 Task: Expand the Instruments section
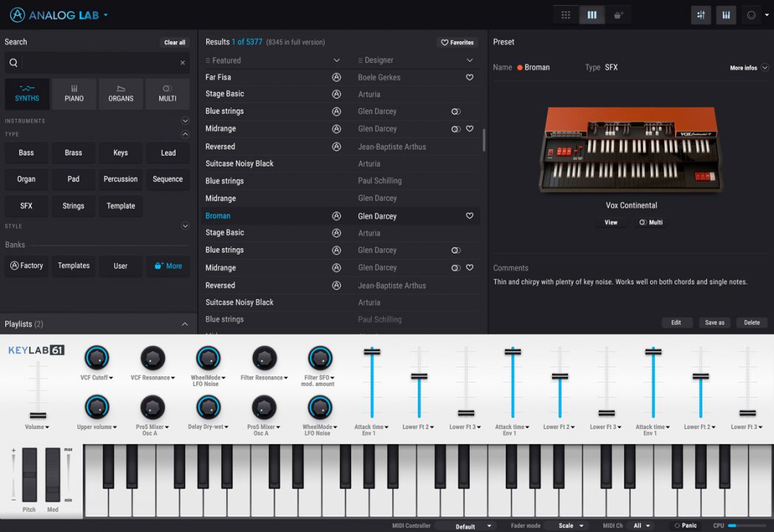click(185, 121)
